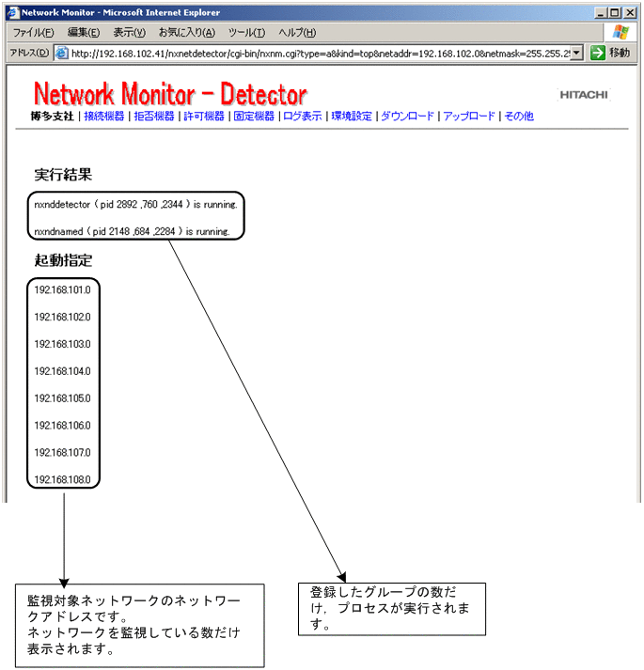Open the ダウンロード link

tap(407, 117)
